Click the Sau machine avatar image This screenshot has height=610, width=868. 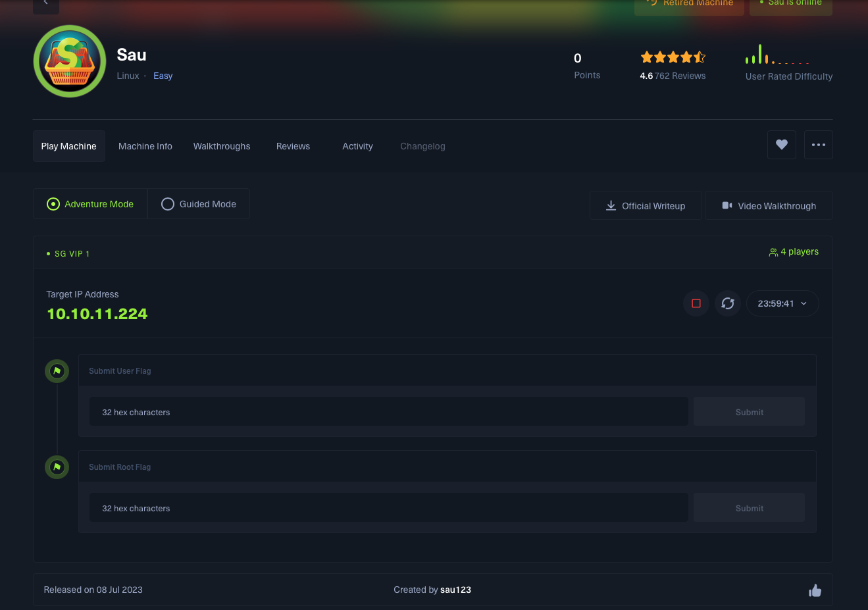[70, 62]
